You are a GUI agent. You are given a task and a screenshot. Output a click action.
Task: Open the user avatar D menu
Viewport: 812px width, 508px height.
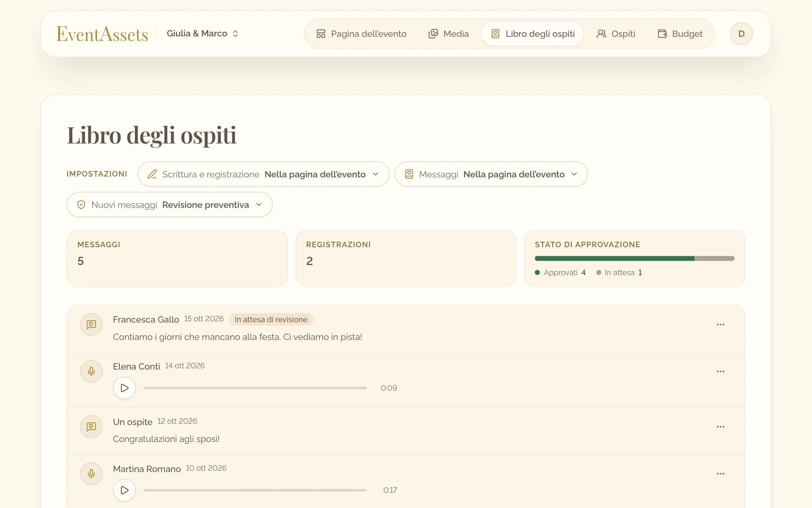741,34
